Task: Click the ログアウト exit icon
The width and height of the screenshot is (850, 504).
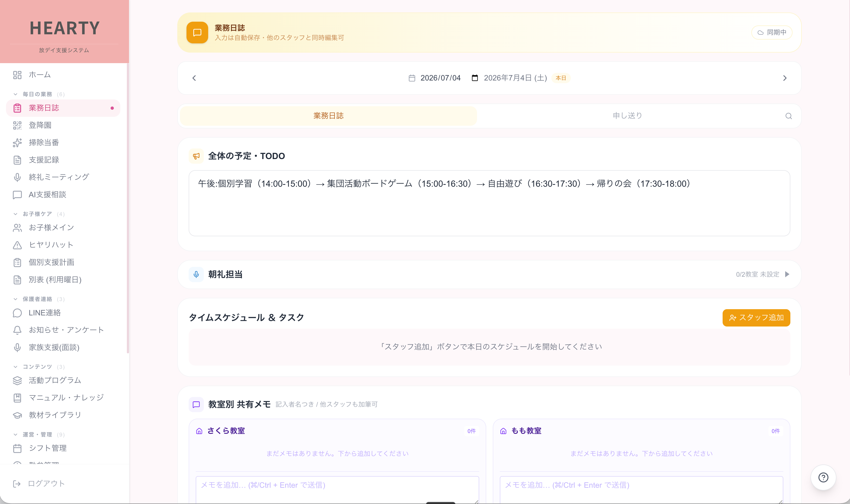Action: pos(17,484)
